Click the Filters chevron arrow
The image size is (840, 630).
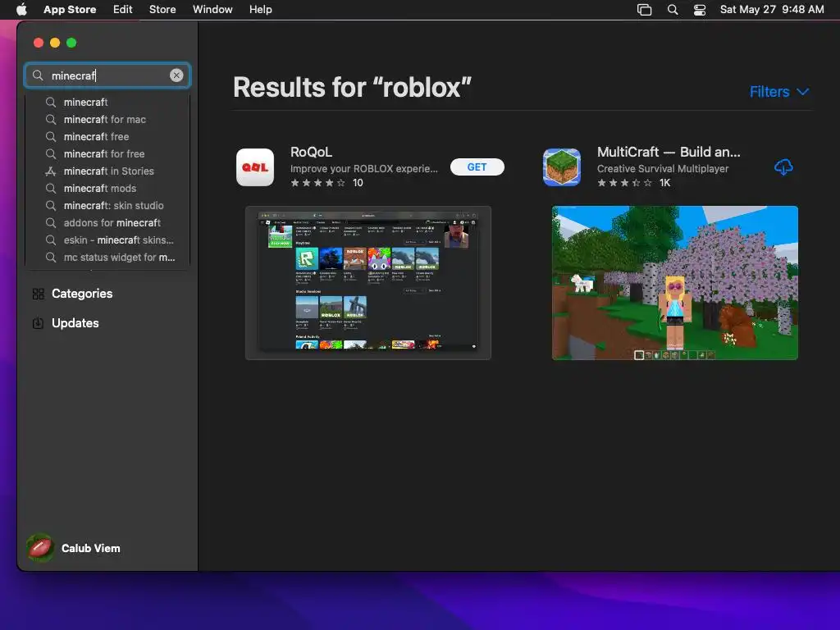pyautogui.click(x=802, y=92)
